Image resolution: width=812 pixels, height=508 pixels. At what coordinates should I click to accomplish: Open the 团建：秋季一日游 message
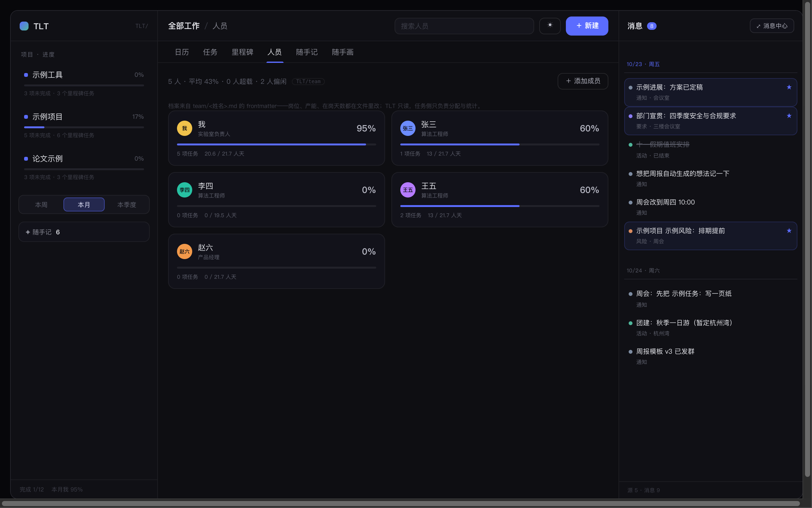710,328
